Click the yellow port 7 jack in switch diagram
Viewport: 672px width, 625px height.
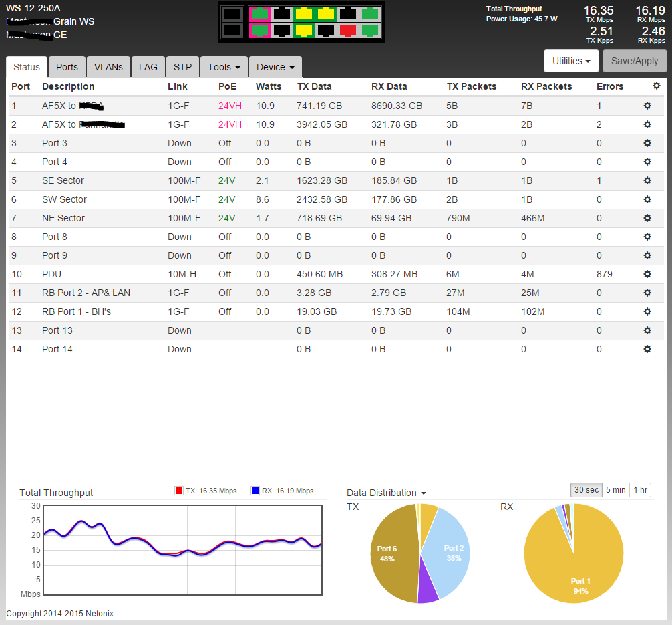pos(326,14)
